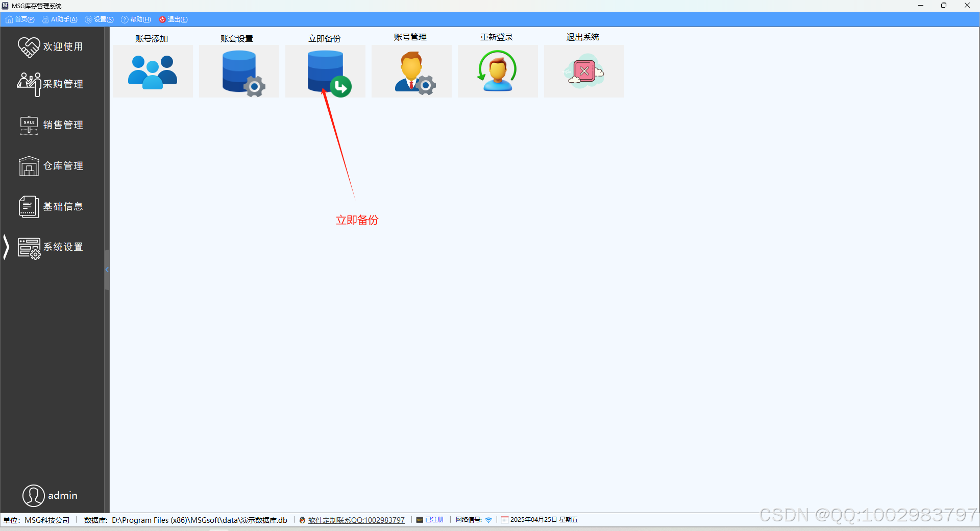Open 欢迎使用 in the sidebar
980x531 pixels.
51,46
